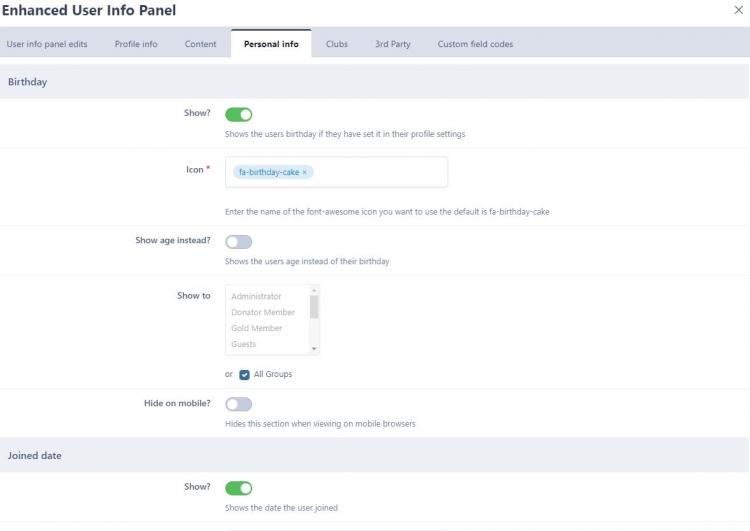Screen dimensions: 750x531
Task: Switch to the 3rd Party tab
Action: [392, 44]
